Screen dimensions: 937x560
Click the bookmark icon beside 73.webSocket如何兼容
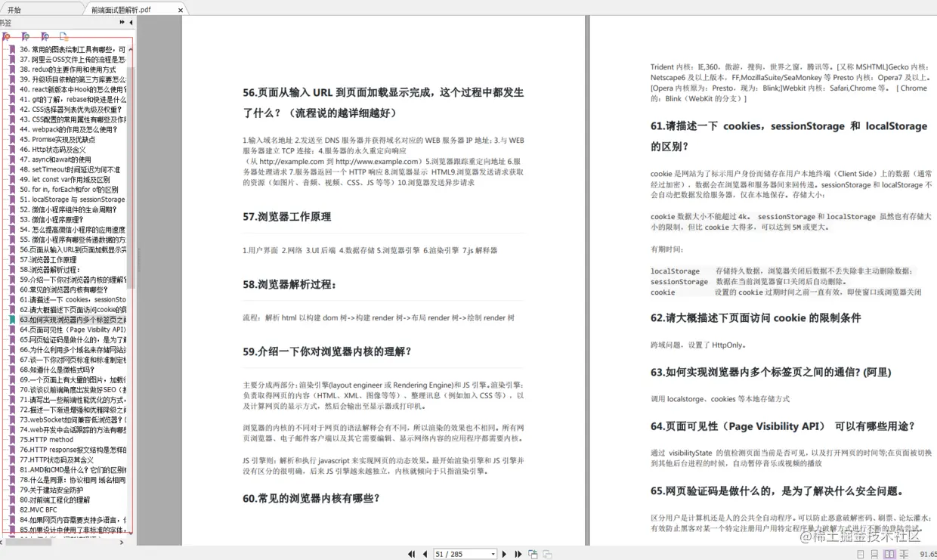[12, 419]
